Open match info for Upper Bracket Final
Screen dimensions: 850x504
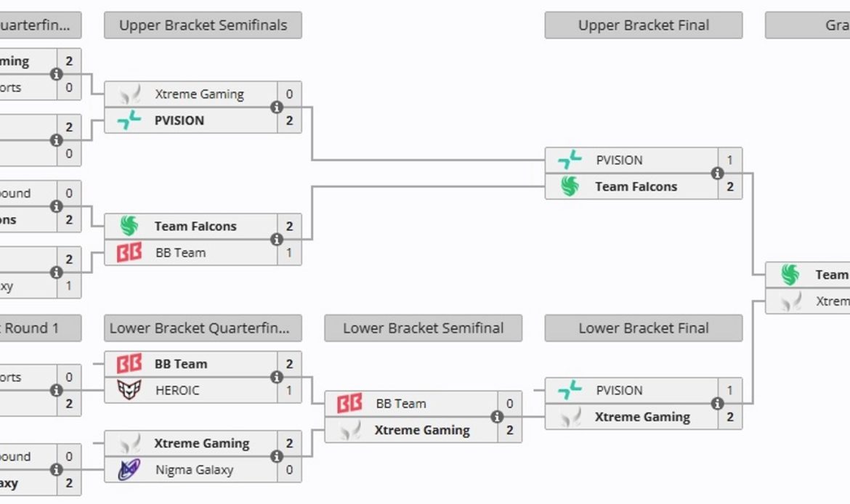(x=717, y=174)
